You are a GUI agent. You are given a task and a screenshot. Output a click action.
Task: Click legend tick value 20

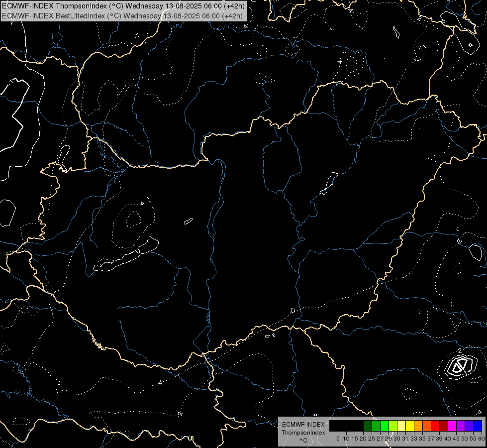(363, 439)
